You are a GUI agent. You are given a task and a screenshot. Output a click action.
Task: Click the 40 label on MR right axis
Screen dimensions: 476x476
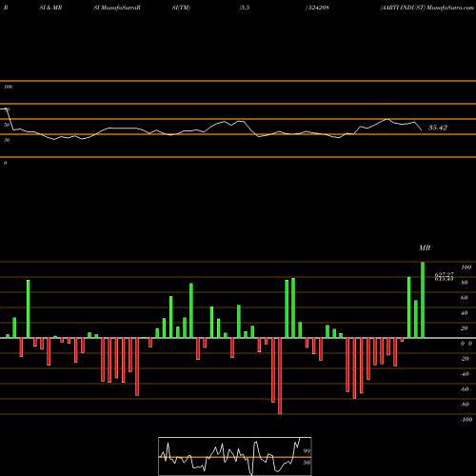click(464, 313)
